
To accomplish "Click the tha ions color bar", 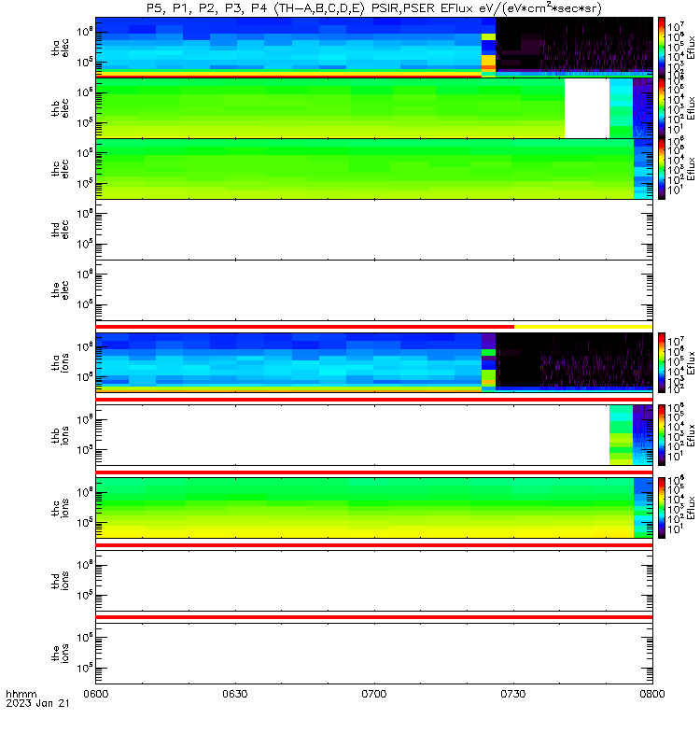I will coord(662,362).
